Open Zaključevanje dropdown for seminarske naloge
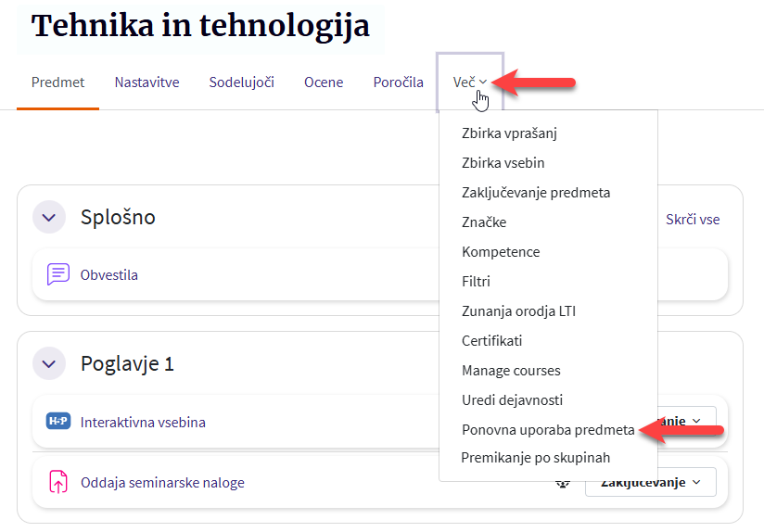 click(651, 482)
